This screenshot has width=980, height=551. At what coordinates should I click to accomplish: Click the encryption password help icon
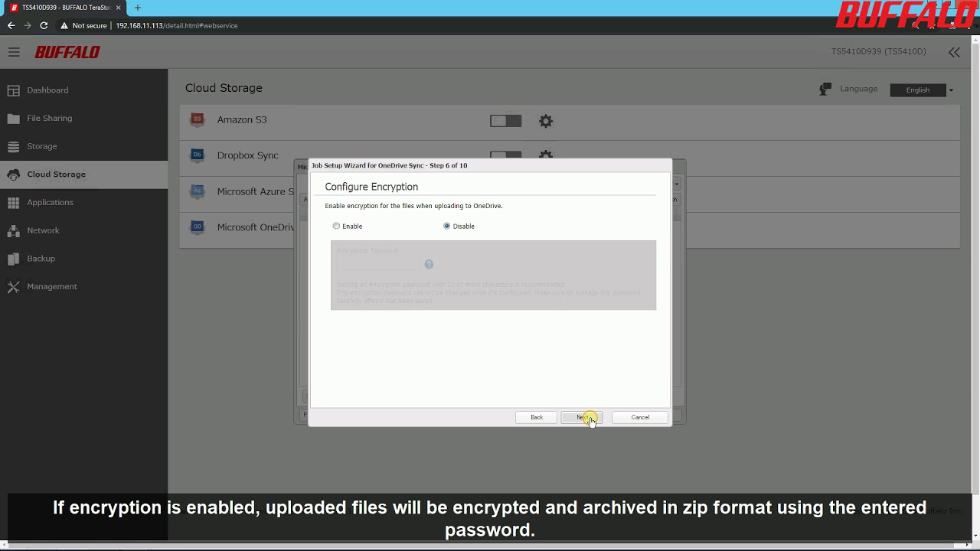click(429, 264)
